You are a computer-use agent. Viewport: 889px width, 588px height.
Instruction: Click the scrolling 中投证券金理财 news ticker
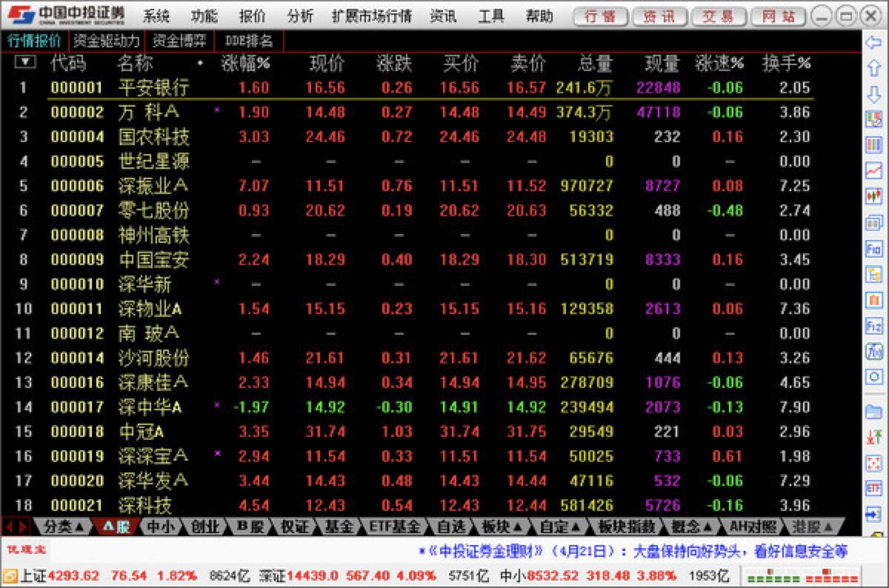pos(634,552)
